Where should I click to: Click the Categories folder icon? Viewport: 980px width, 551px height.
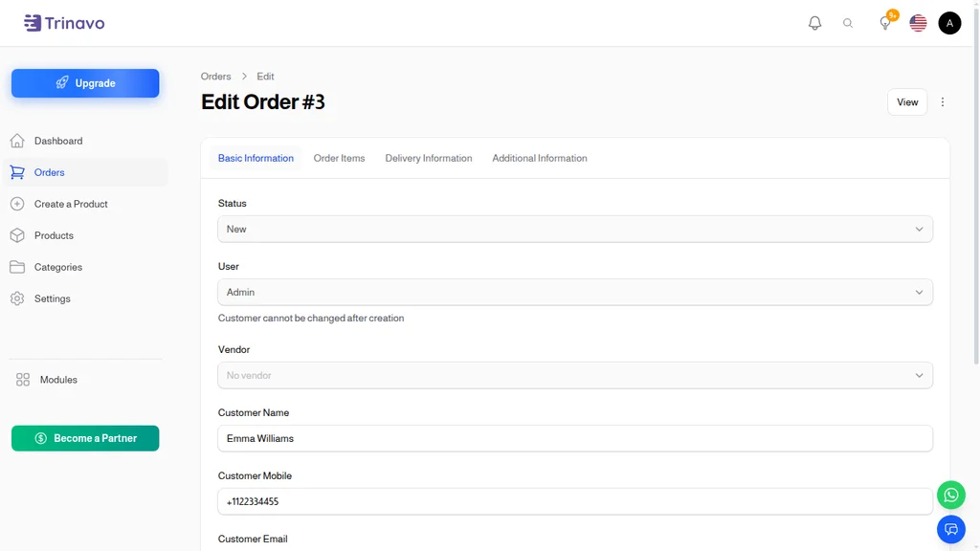(17, 267)
